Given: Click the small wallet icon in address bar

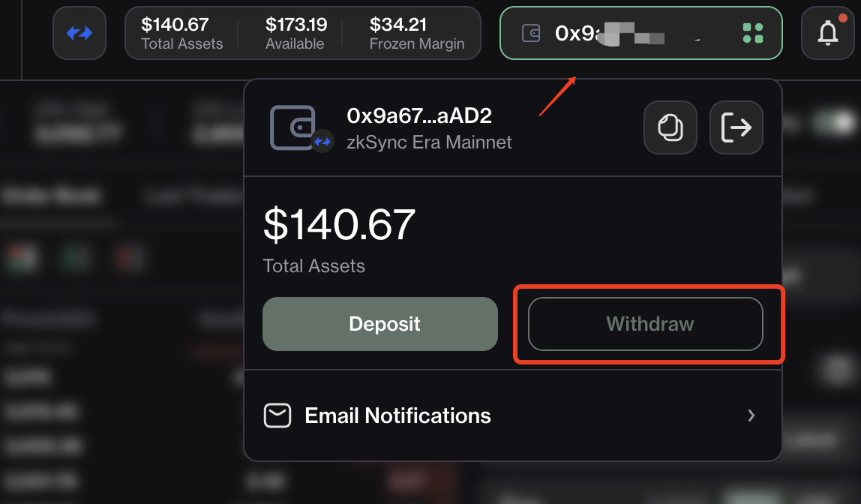Looking at the screenshot, I should click(x=531, y=33).
